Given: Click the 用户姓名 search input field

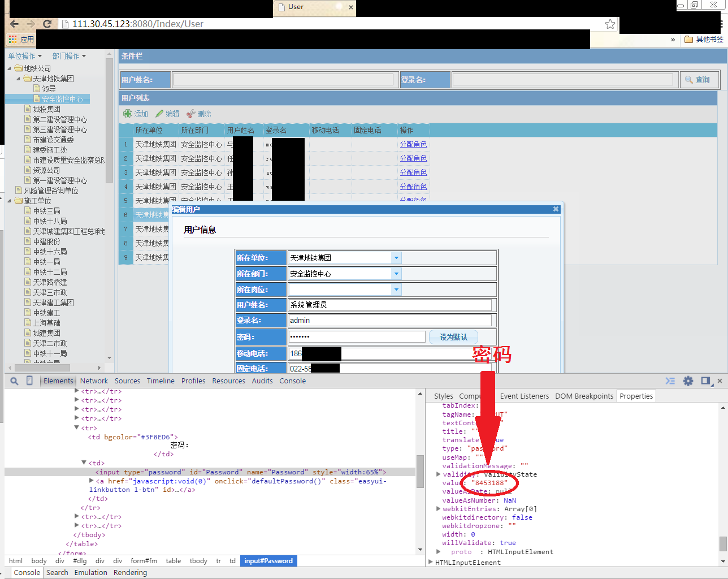Looking at the screenshot, I should click(x=283, y=80).
